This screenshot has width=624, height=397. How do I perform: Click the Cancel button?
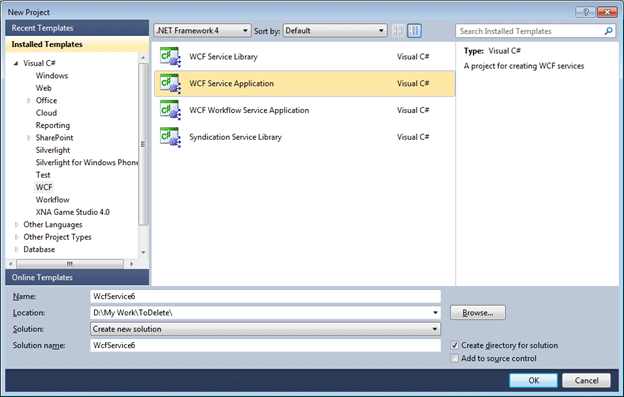586,380
